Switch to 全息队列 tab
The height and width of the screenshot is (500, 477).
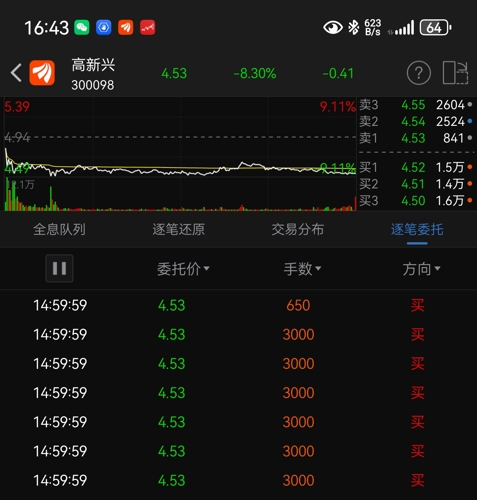pos(59,230)
